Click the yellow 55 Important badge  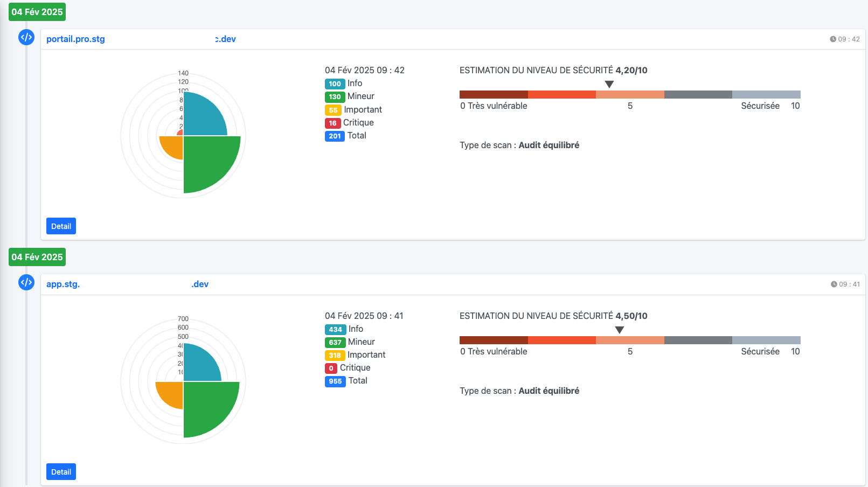333,110
